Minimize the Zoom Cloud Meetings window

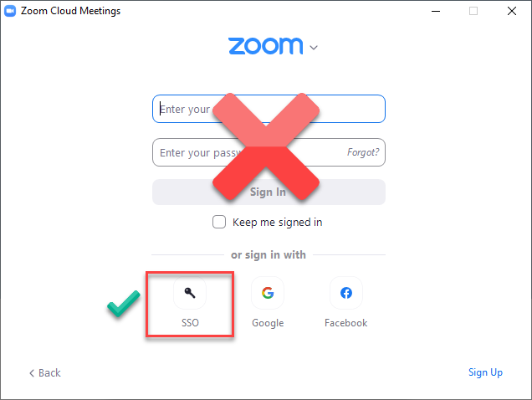pyautogui.click(x=436, y=11)
